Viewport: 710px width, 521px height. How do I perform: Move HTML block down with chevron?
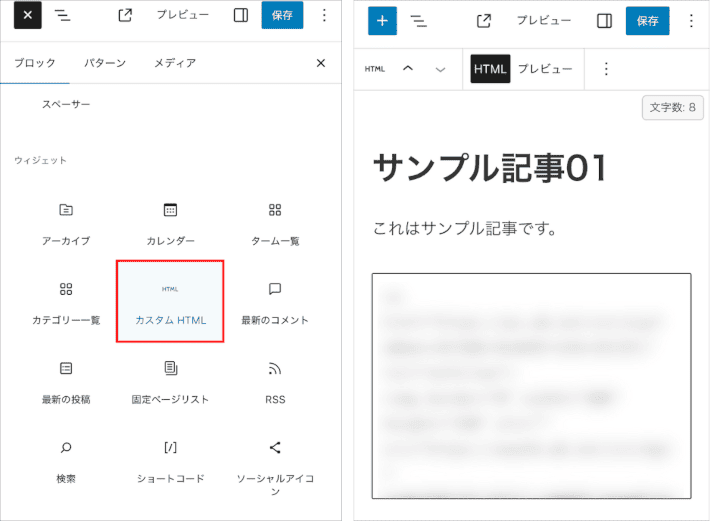tap(440, 69)
